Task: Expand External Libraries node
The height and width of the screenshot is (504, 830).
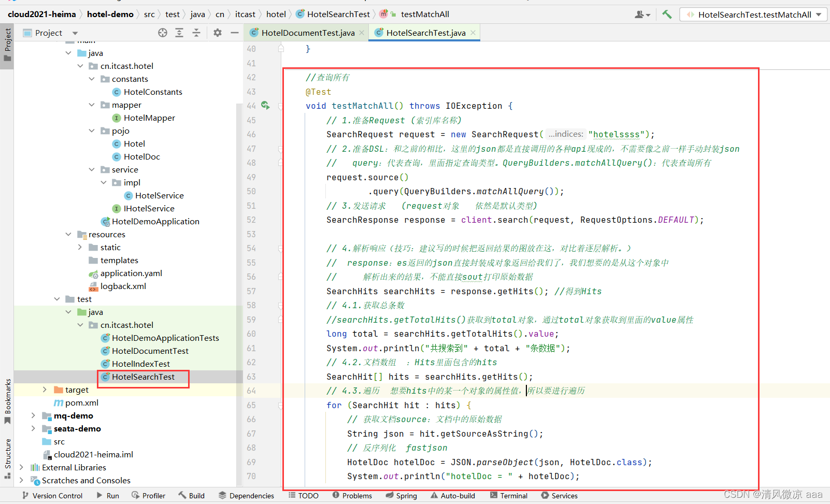Action: pos(21,467)
